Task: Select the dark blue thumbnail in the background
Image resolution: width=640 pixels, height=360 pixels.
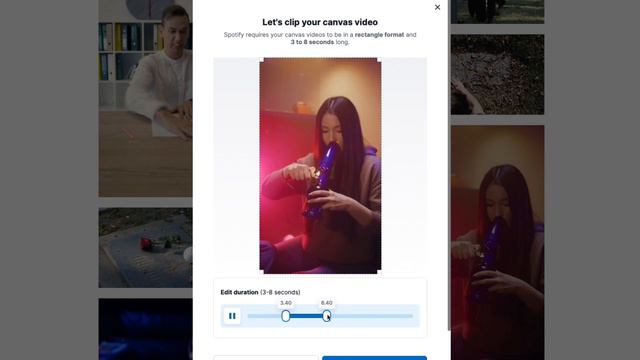Action: tap(145, 329)
